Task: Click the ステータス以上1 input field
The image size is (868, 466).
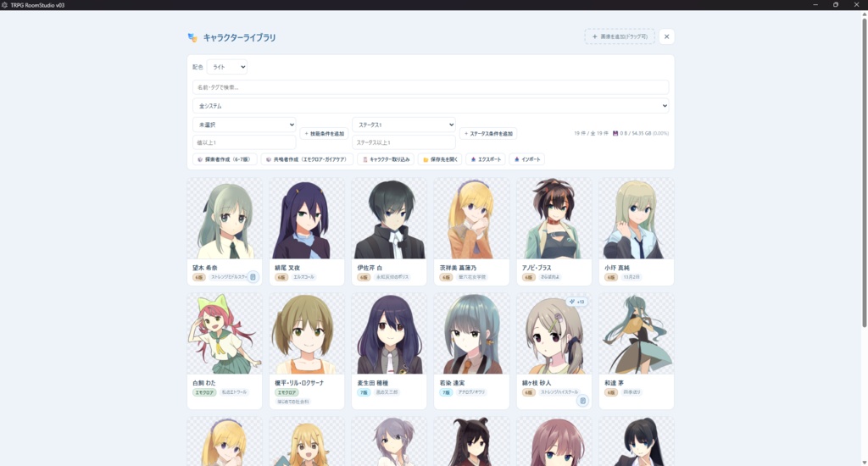Action: pyautogui.click(x=403, y=142)
